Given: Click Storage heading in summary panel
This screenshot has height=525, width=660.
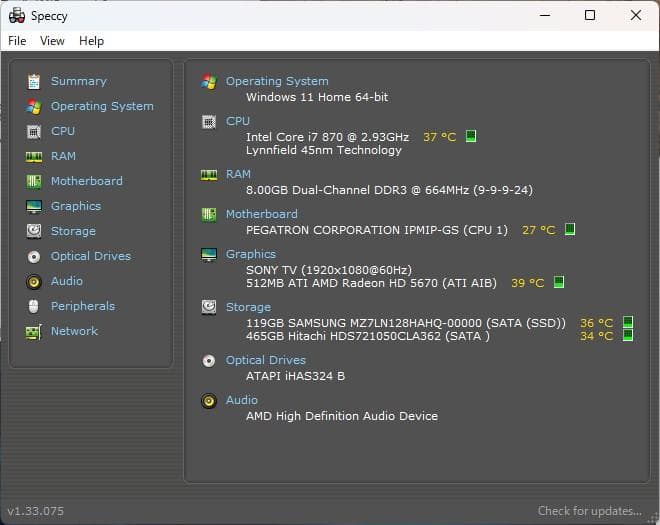Looking at the screenshot, I should click(248, 307).
